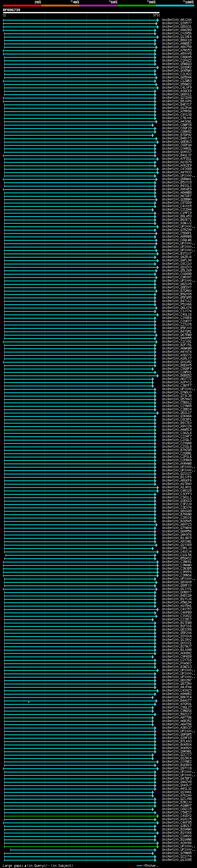Click the orange ~40% legend bar
Viewport: 197px width, 868px height.
(60, 6)
